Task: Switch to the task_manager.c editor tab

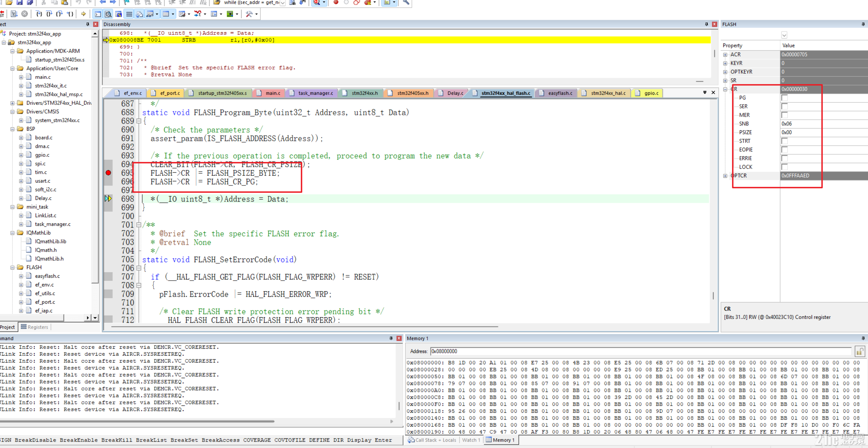Action: tap(311, 93)
